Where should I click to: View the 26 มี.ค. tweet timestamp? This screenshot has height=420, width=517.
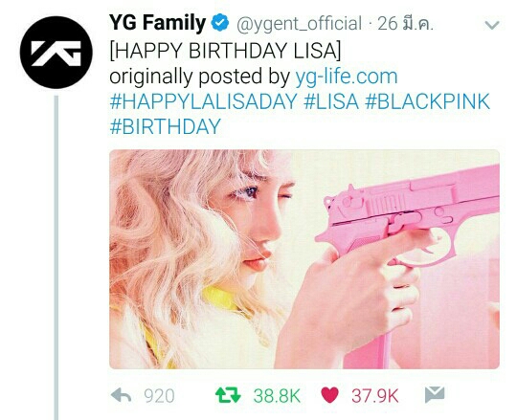pos(406,23)
